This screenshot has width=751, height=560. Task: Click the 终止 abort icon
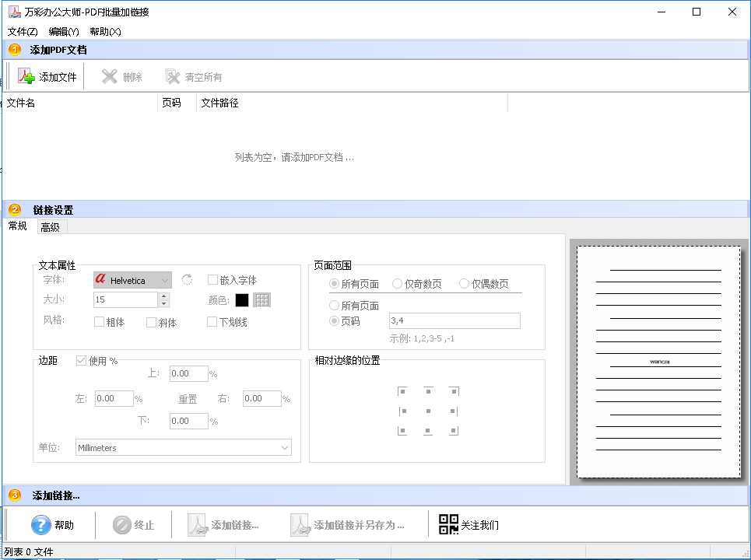pos(123,525)
